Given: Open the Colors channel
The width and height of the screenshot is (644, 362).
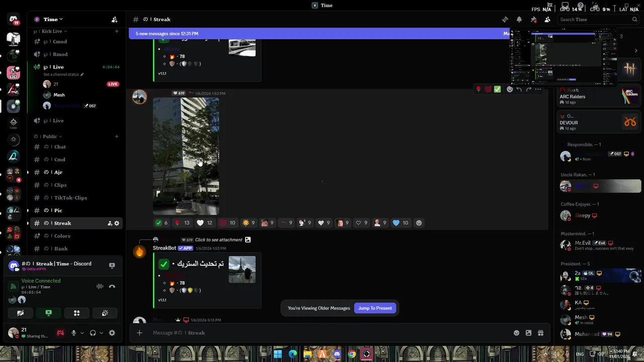Looking at the screenshot, I should (x=75, y=236).
